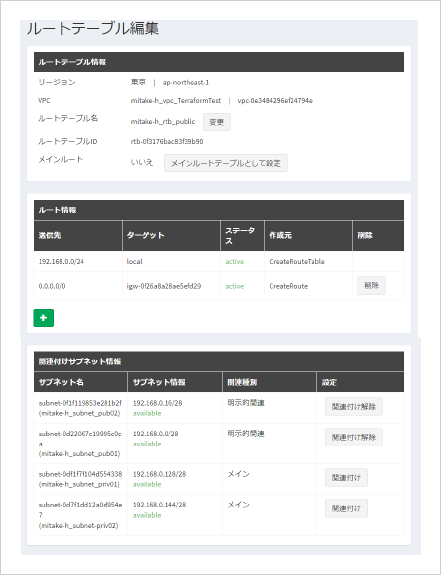The height and width of the screenshot is (575, 441).
Task: Click 関連付け for mitake-h_subnet_priv01
Action: click(346, 477)
